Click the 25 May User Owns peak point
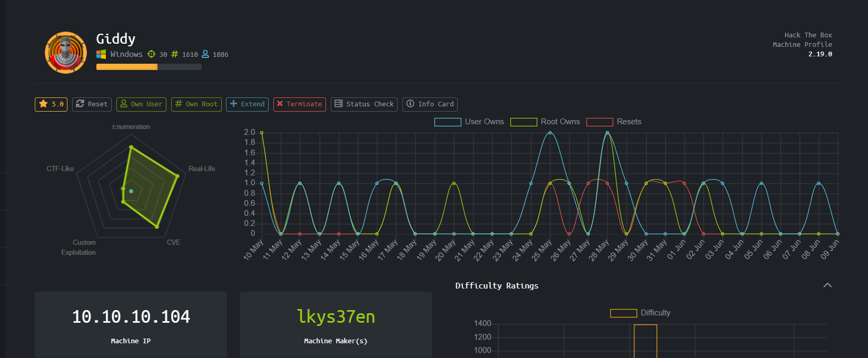 pyautogui.click(x=550, y=133)
